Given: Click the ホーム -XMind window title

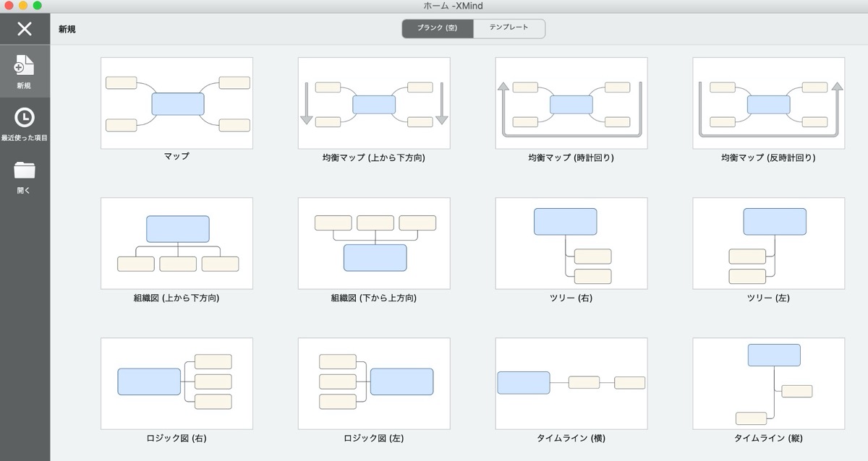Looking at the screenshot, I should pyautogui.click(x=454, y=6).
